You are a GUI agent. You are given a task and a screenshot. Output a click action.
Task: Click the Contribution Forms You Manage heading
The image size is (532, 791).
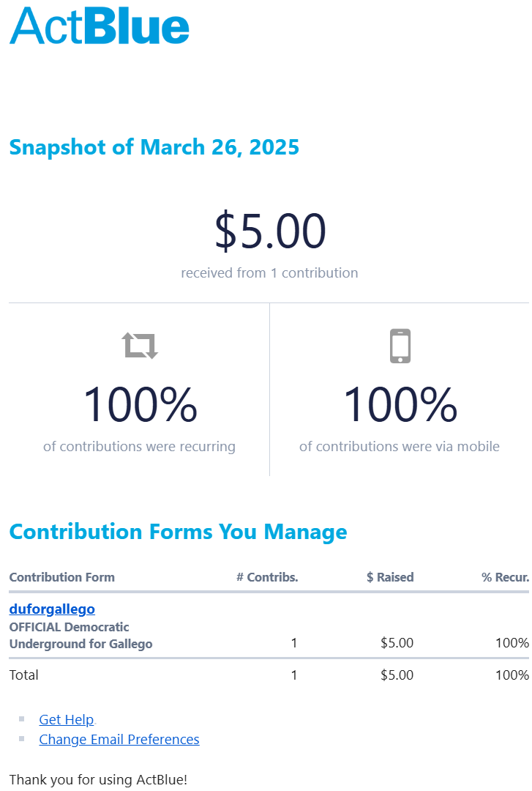pos(178,532)
